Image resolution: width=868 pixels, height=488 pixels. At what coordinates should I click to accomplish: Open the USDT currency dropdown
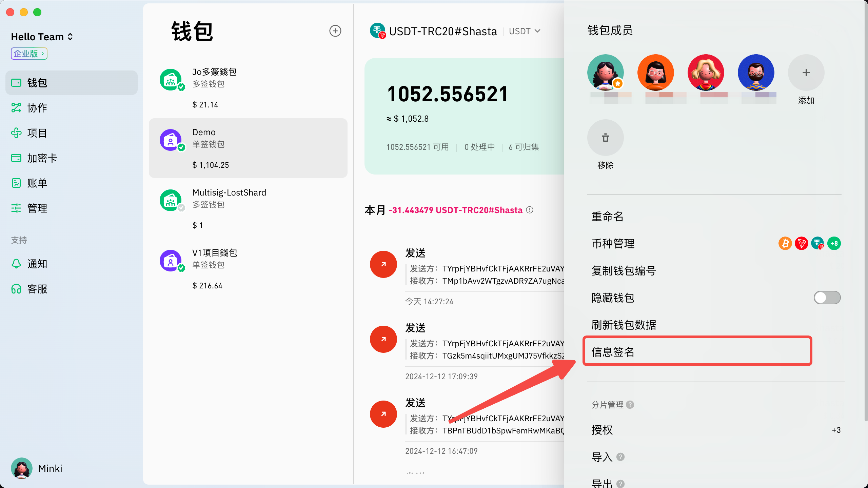pyautogui.click(x=525, y=31)
